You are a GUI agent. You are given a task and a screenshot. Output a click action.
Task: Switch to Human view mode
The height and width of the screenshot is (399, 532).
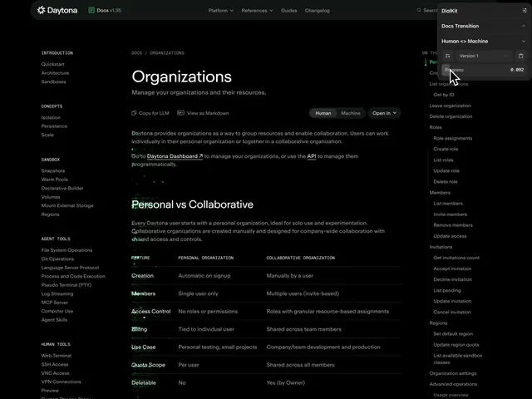tap(323, 113)
